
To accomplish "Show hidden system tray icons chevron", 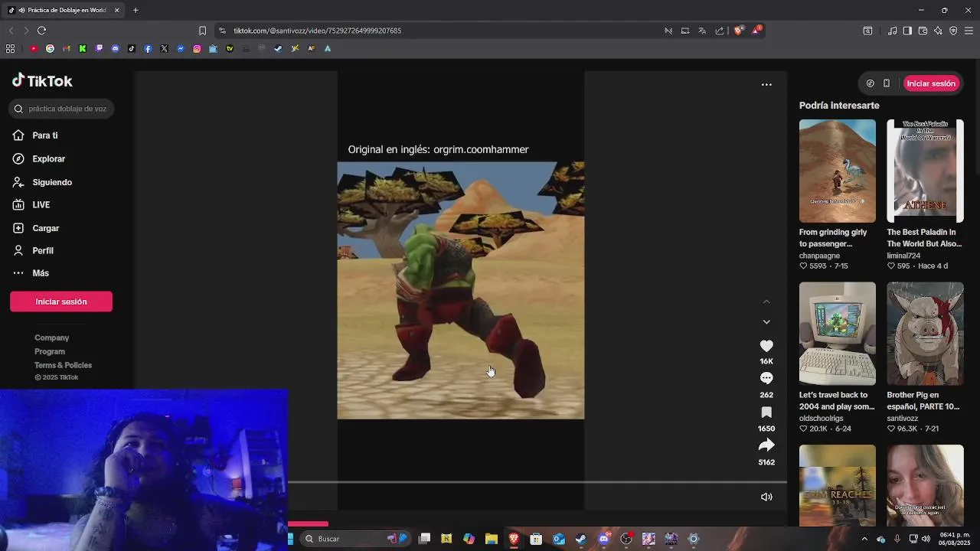I will [864, 539].
